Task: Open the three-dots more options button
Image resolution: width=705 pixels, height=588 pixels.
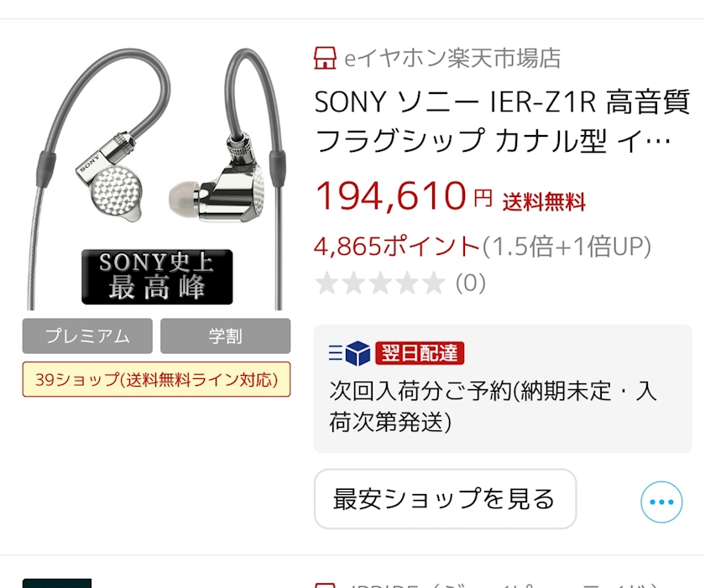Action: [661, 502]
